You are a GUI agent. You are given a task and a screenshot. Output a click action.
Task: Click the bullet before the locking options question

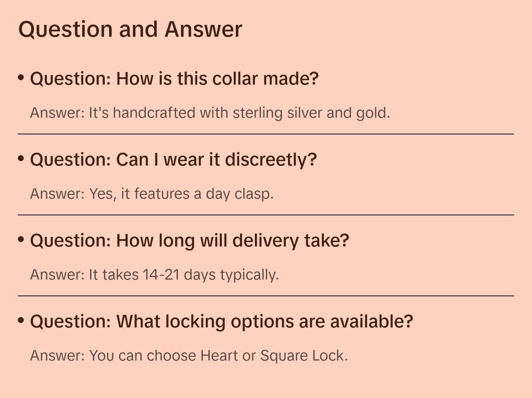(x=21, y=320)
